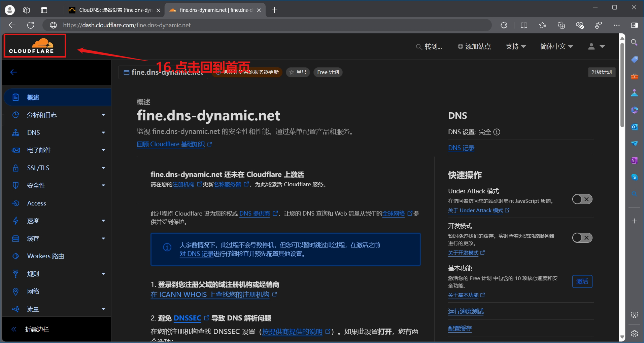Click the 缓存 cache icon

15,238
